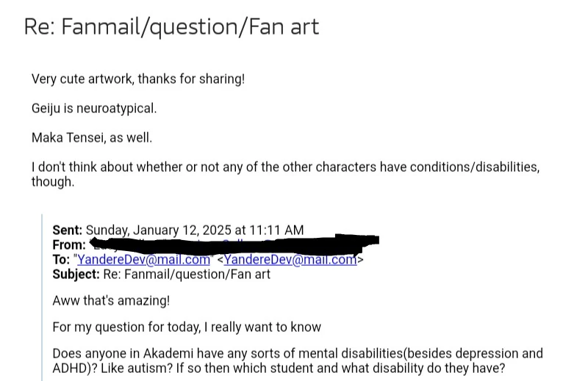This screenshot has height=381, width=588.
Task: Click the line 'For my question for today'
Action: pos(187,327)
